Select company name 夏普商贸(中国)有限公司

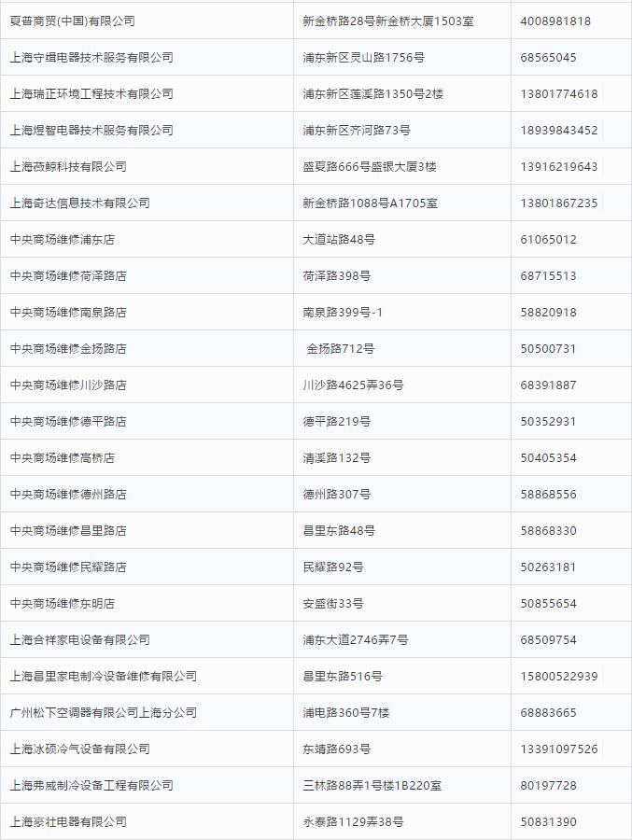click(73, 21)
